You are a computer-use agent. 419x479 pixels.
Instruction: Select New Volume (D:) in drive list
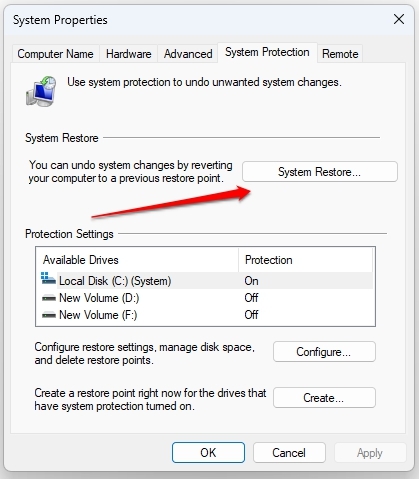click(x=205, y=298)
